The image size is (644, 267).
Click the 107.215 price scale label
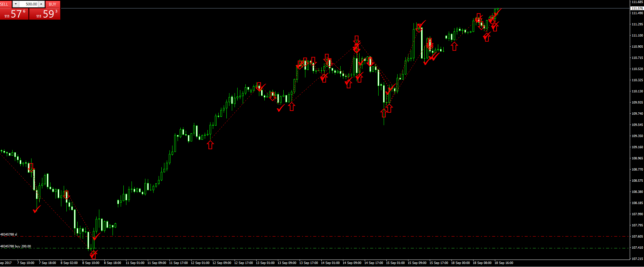tap(637, 259)
